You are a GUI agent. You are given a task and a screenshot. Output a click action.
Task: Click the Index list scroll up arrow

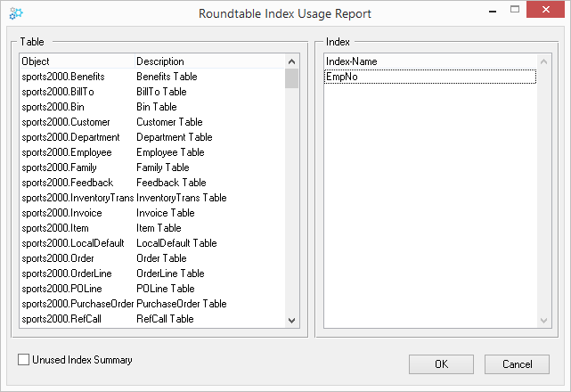coord(543,61)
